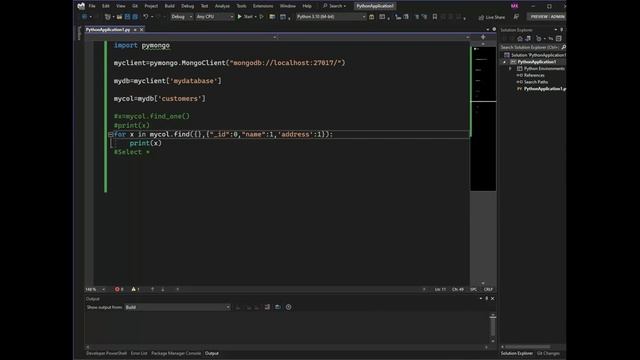Click the Open File folder icon
Image resolution: width=640 pixels, height=360 pixels.
coord(119,17)
